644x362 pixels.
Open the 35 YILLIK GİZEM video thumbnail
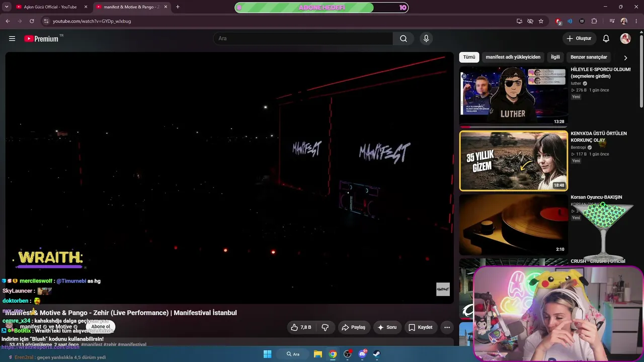tap(513, 161)
